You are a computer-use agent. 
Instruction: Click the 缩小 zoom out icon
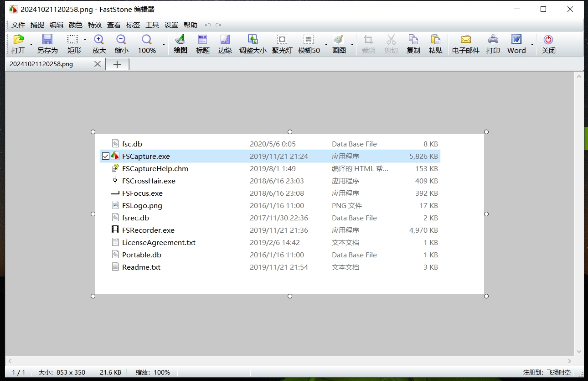click(121, 40)
